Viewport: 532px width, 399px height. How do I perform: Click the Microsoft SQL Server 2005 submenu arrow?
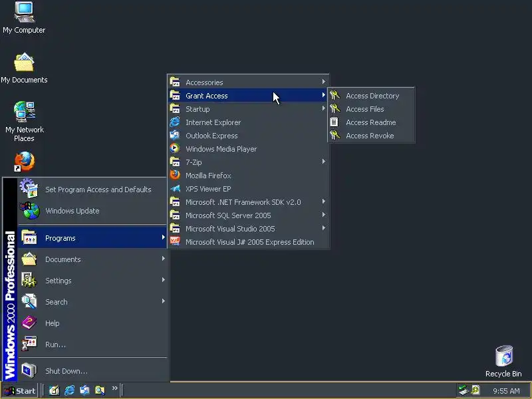coord(324,215)
